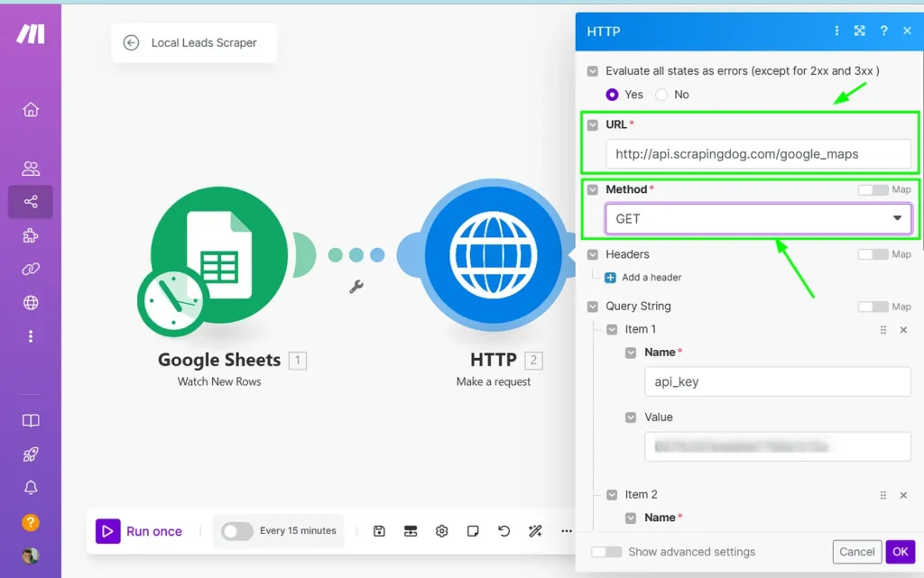This screenshot has height=578, width=924.
Task: Collapse the Headers section
Action: point(592,254)
